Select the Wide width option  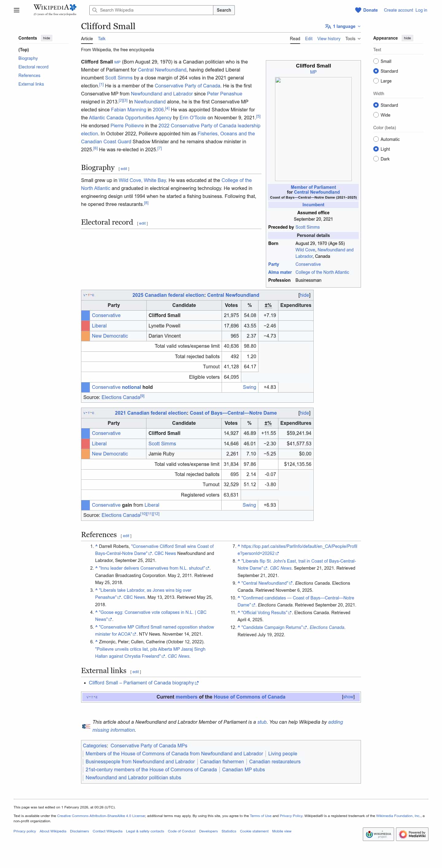coord(376,115)
